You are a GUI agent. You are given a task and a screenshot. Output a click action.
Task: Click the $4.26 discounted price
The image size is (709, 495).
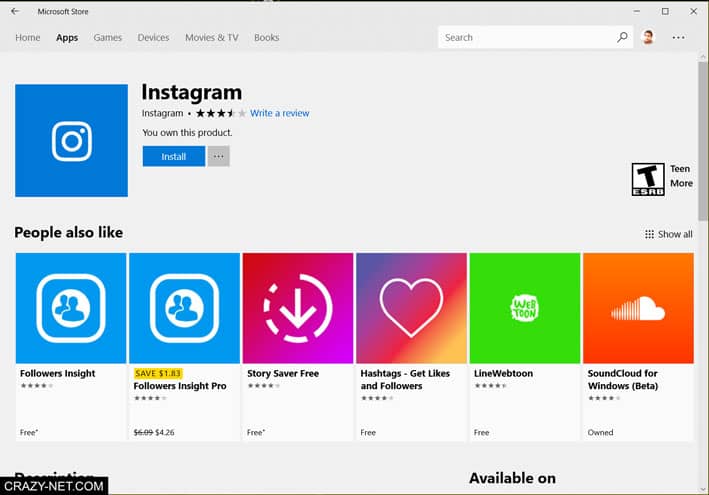click(x=165, y=432)
